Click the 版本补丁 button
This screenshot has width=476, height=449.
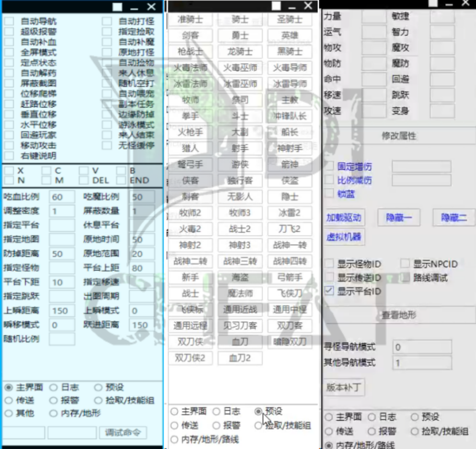tap(344, 387)
